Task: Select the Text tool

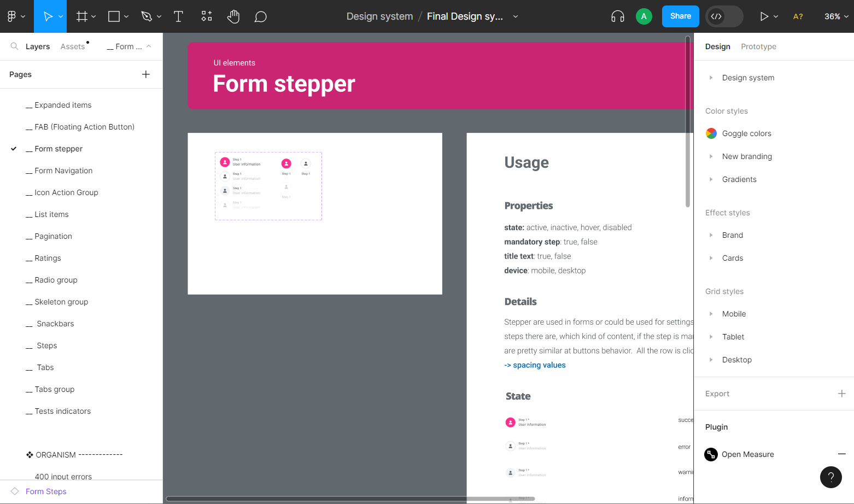Action: (x=178, y=16)
